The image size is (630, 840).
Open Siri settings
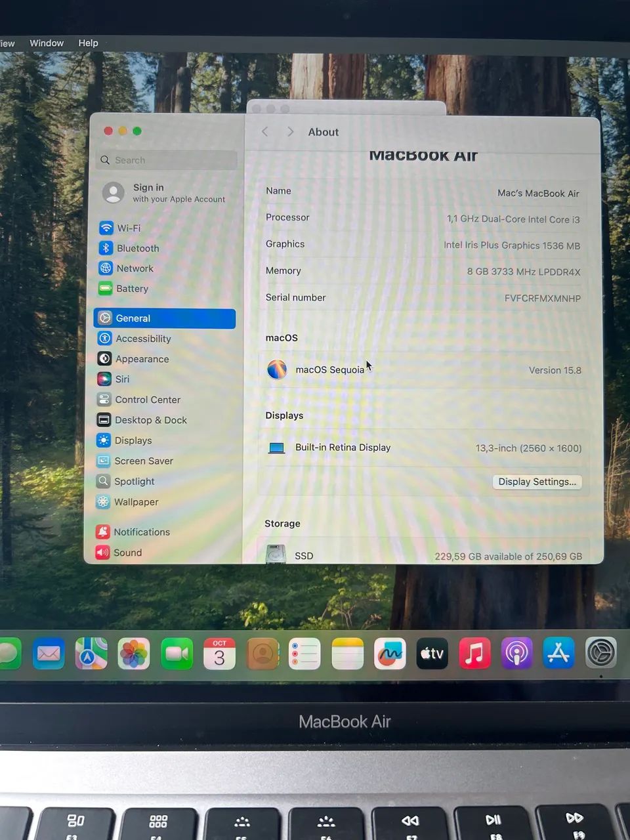click(x=114, y=379)
